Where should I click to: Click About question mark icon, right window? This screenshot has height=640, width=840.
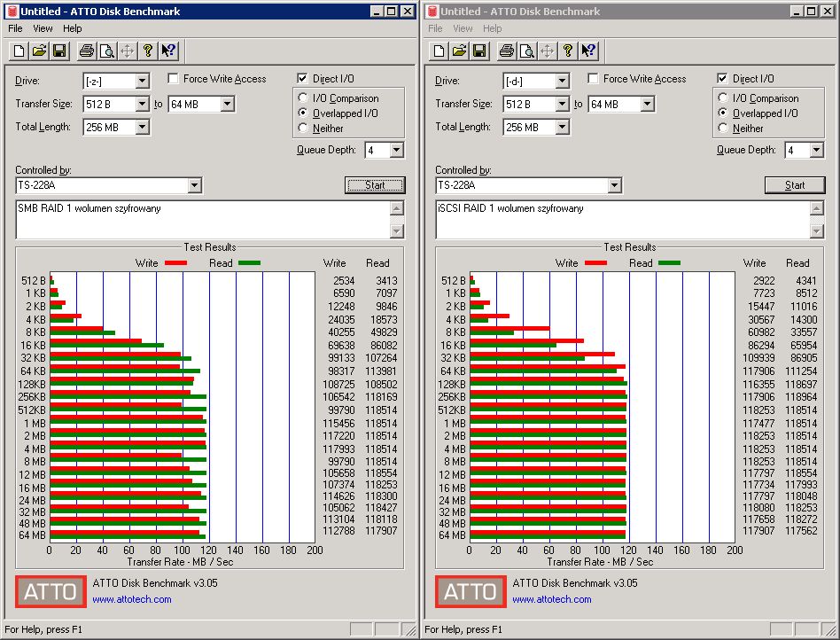point(568,51)
